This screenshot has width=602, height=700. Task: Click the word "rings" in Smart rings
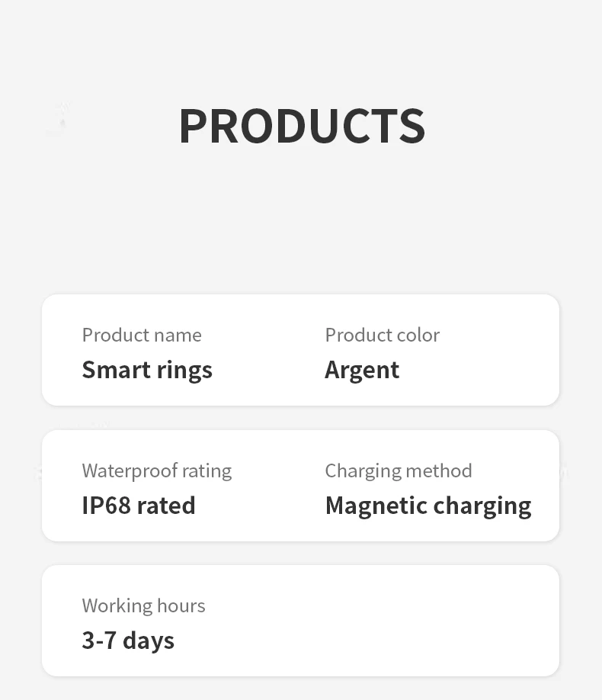pos(184,371)
